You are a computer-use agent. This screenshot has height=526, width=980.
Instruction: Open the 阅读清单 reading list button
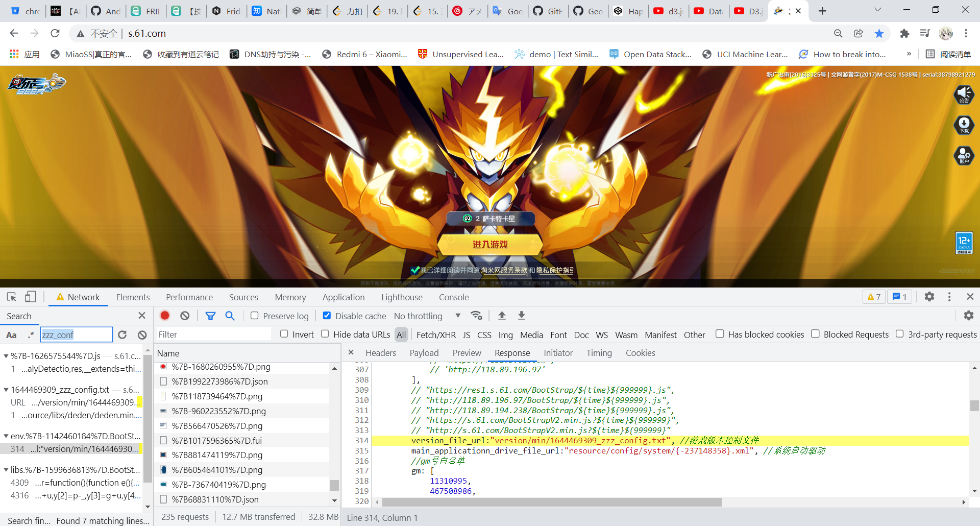pyautogui.click(x=948, y=54)
